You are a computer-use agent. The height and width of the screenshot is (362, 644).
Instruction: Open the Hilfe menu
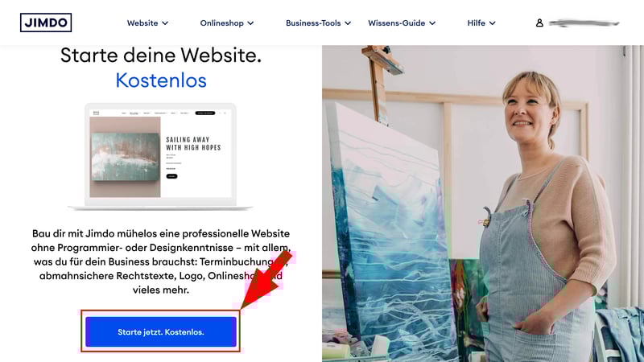[x=481, y=23]
